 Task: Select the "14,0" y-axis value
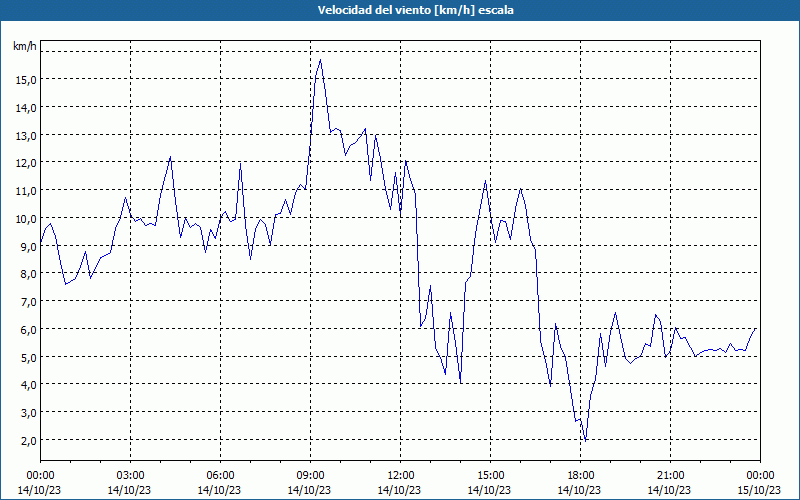tap(27, 108)
